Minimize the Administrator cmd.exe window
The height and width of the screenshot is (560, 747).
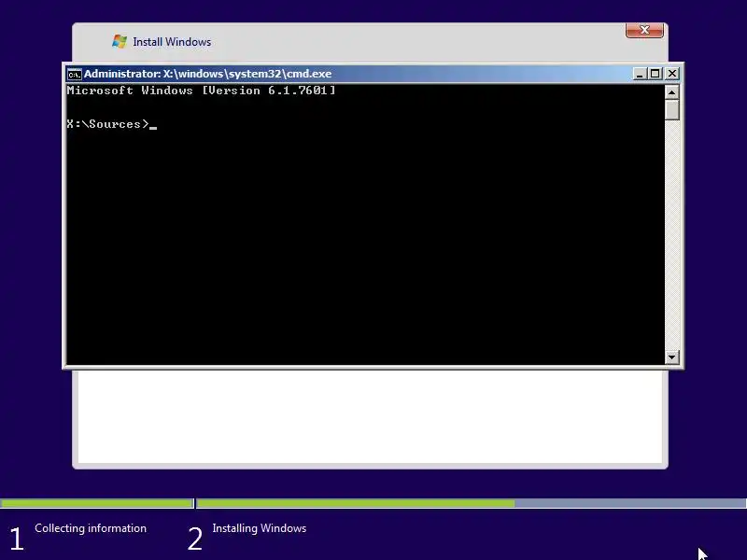pyautogui.click(x=640, y=74)
